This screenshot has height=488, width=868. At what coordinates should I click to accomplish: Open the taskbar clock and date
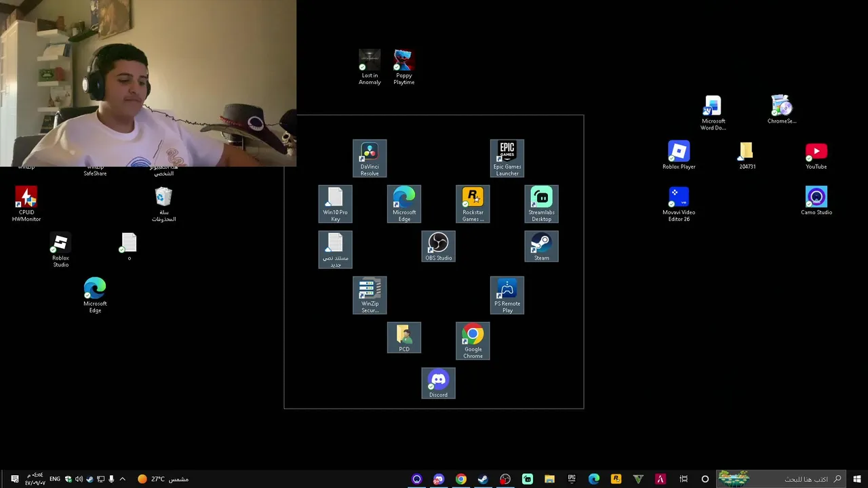35,479
